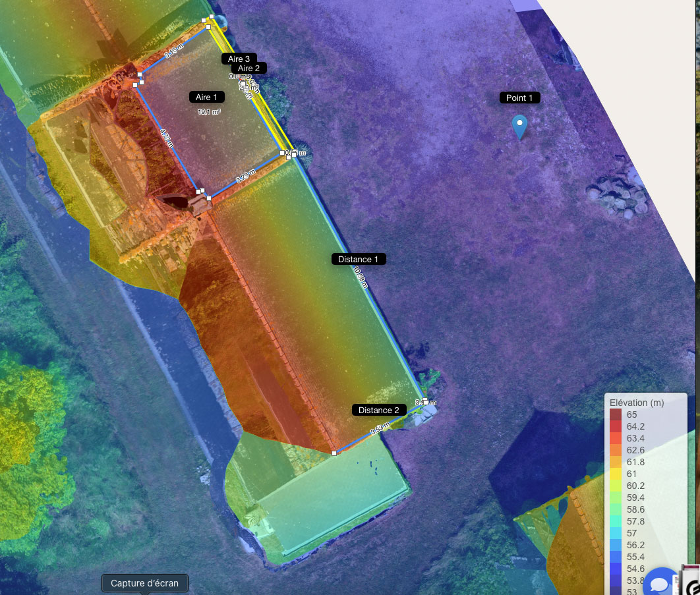The height and width of the screenshot is (595, 700).
Task: Click the 3.16 m edge length label
Action: [x=174, y=53]
